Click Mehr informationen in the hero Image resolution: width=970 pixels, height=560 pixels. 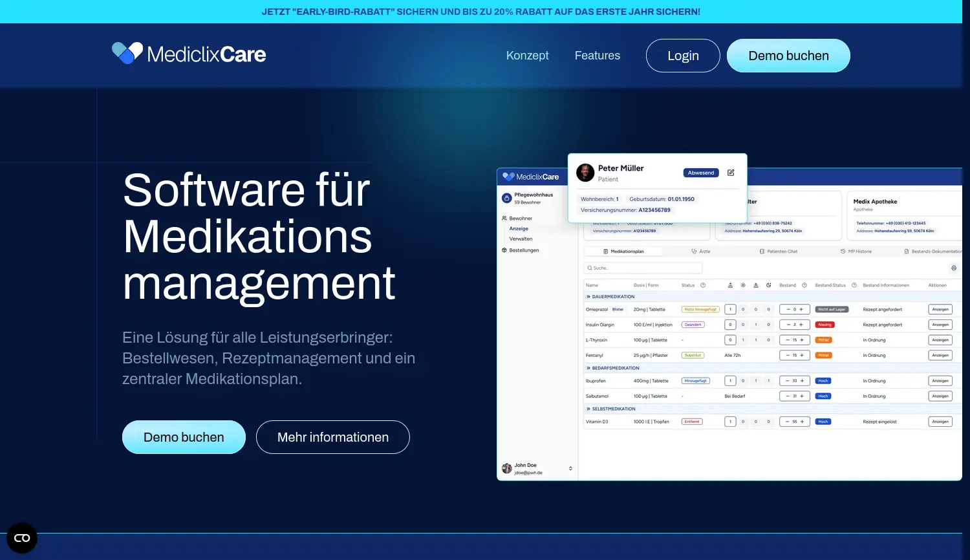(x=332, y=437)
